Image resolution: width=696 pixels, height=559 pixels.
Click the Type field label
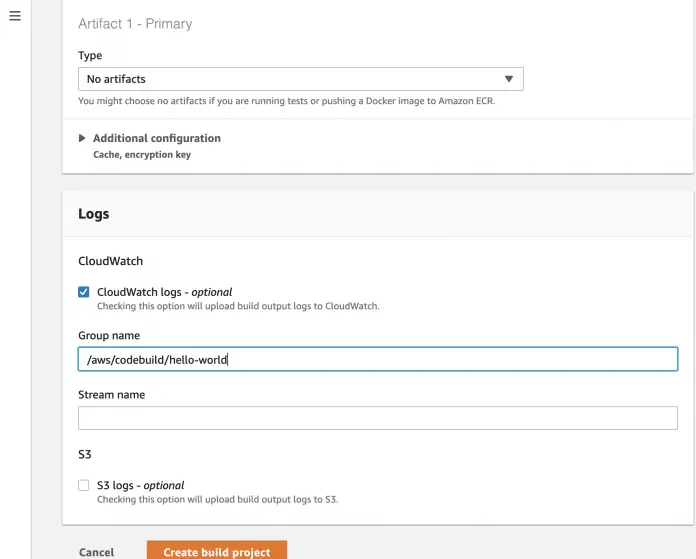90,56
